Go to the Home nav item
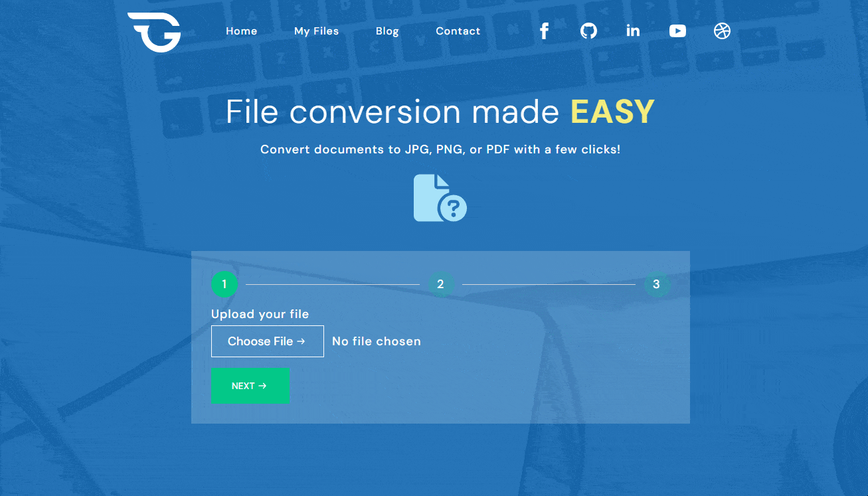The height and width of the screenshot is (496, 868). (241, 31)
